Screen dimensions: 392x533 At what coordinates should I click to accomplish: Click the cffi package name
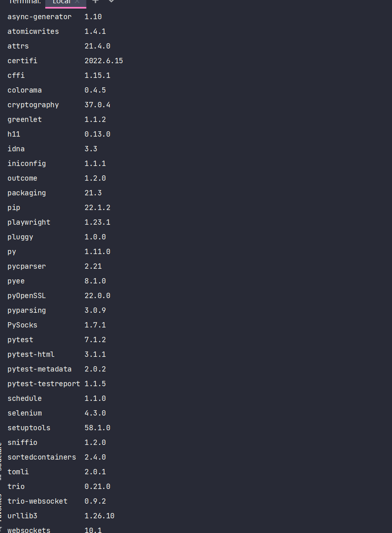pos(16,75)
